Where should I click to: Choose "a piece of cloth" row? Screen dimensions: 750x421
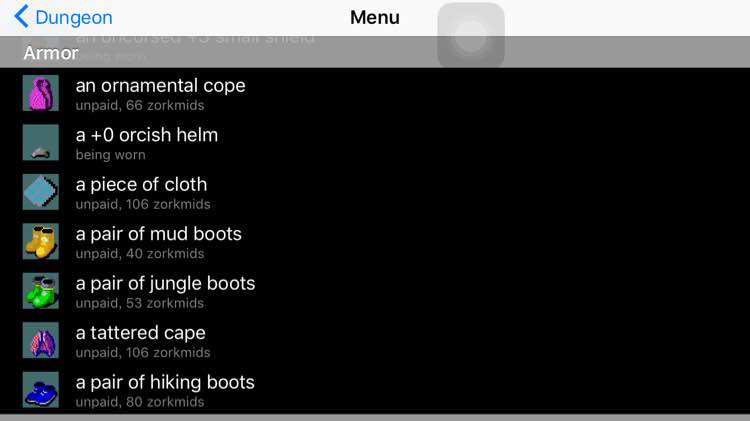pyautogui.click(x=141, y=185)
